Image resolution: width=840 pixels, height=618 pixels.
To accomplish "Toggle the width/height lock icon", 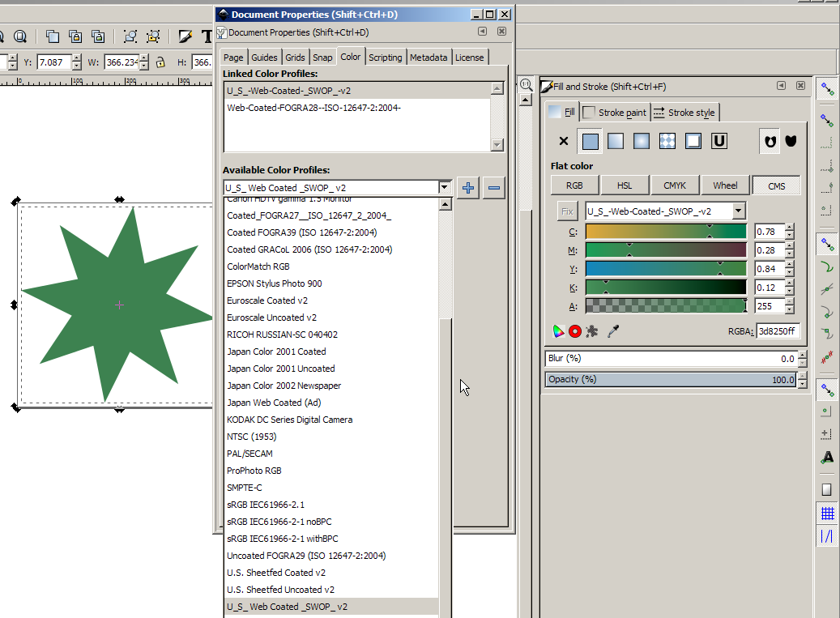I will tap(160, 62).
